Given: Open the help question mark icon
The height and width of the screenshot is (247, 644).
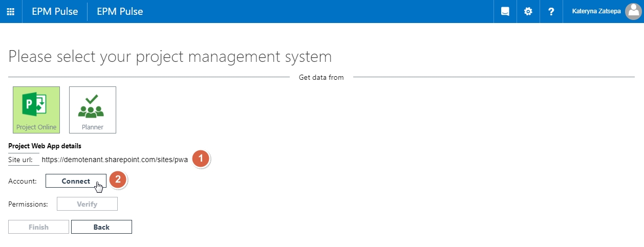Looking at the screenshot, I should (x=551, y=11).
